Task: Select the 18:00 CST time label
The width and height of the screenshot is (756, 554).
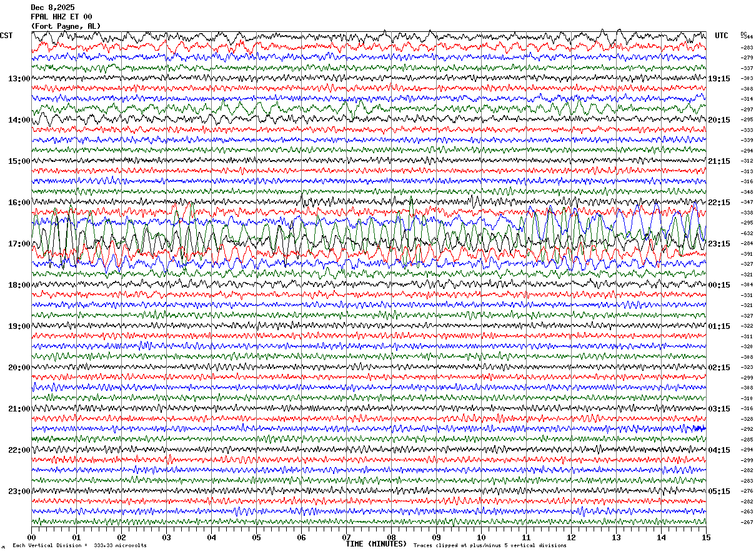Action: pos(19,285)
